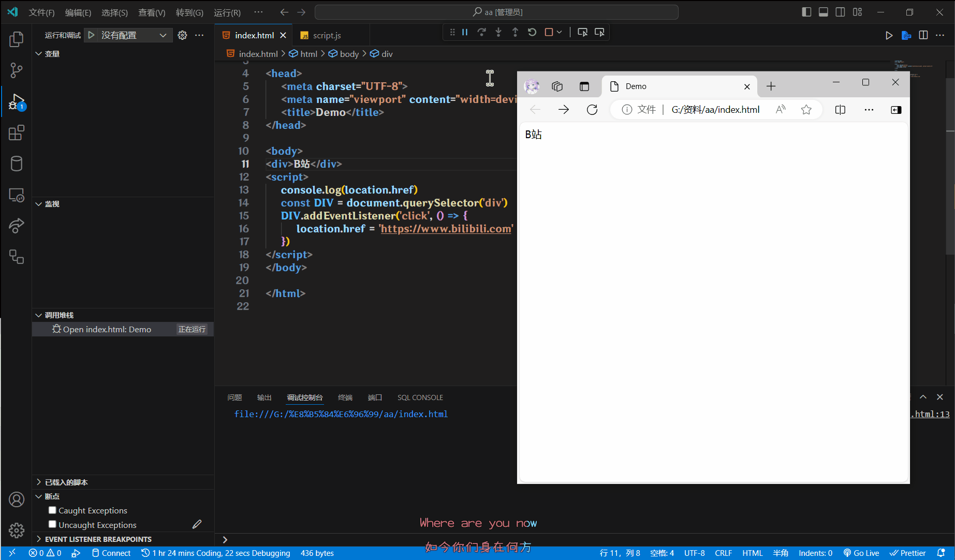Open the Run and Debug view

click(17, 101)
